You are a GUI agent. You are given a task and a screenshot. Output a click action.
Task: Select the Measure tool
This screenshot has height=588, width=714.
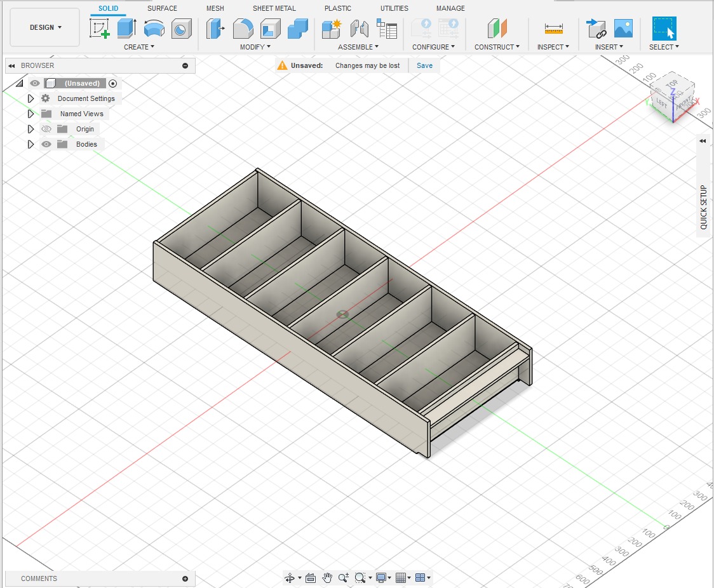click(x=553, y=28)
